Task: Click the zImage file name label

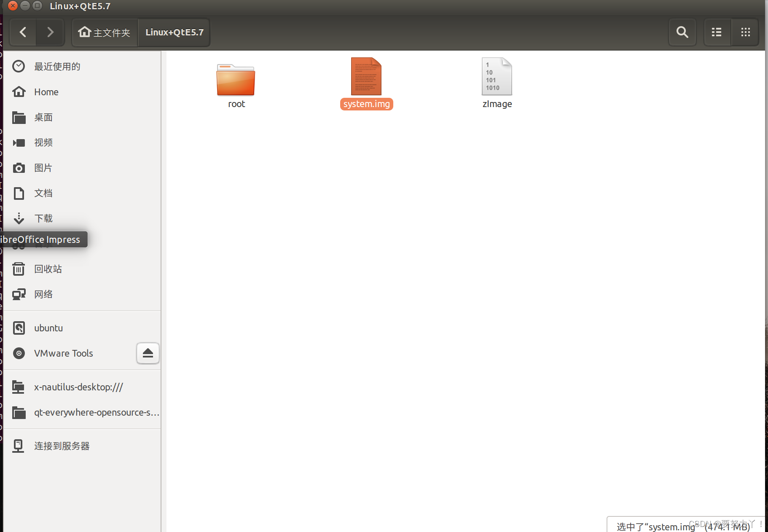Action: [x=497, y=104]
